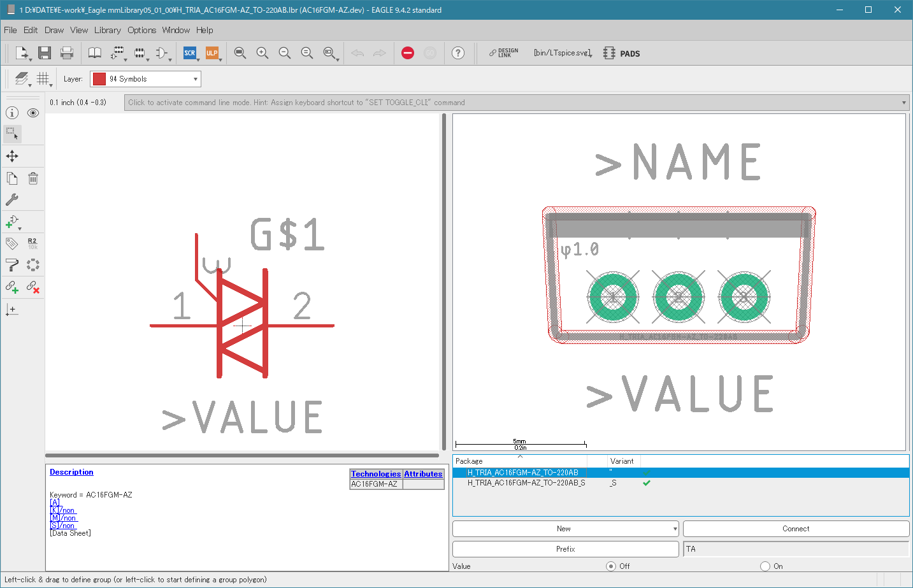
Task: Open the Options menu
Action: (141, 30)
